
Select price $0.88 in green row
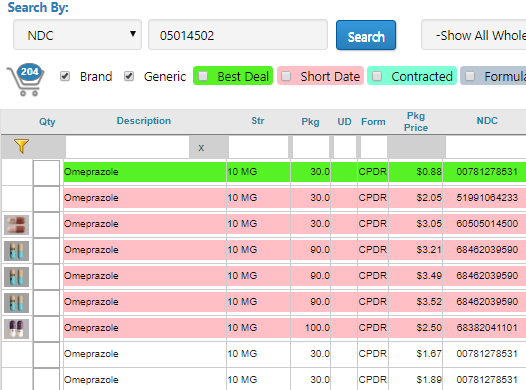(429, 172)
